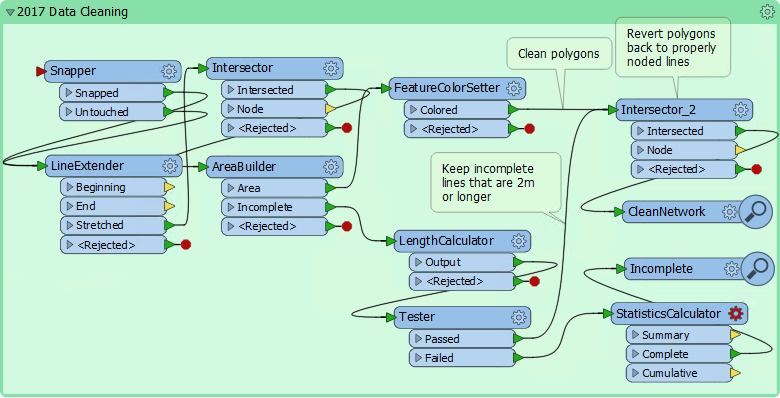Click the Incomplete magnifier inspector icon
This screenshot has height=398, width=780.
pos(758,269)
